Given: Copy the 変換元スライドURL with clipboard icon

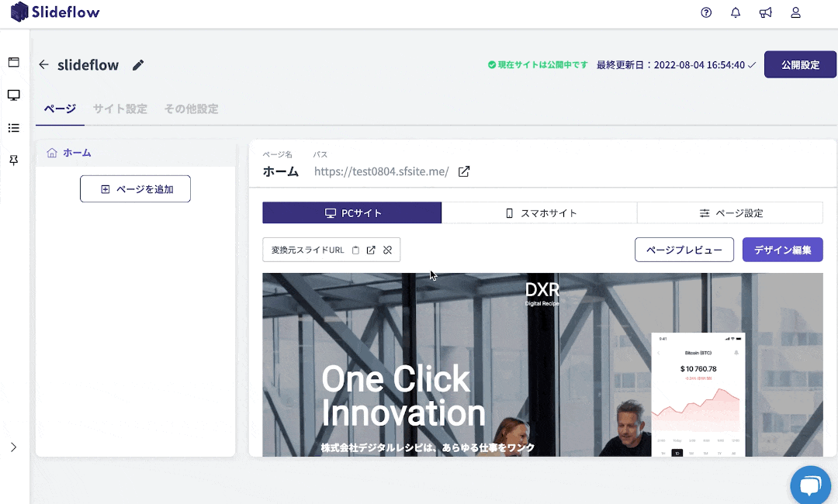Looking at the screenshot, I should pos(355,250).
